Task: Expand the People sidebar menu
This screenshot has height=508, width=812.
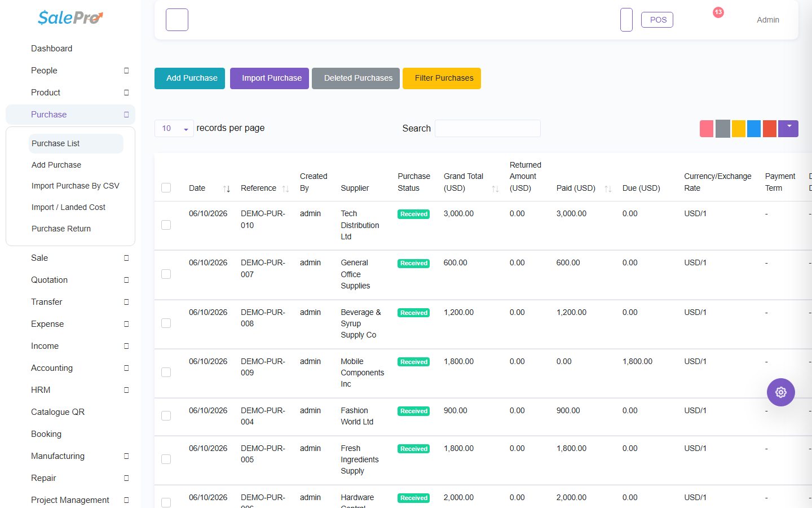Action: [x=70, y=71]
